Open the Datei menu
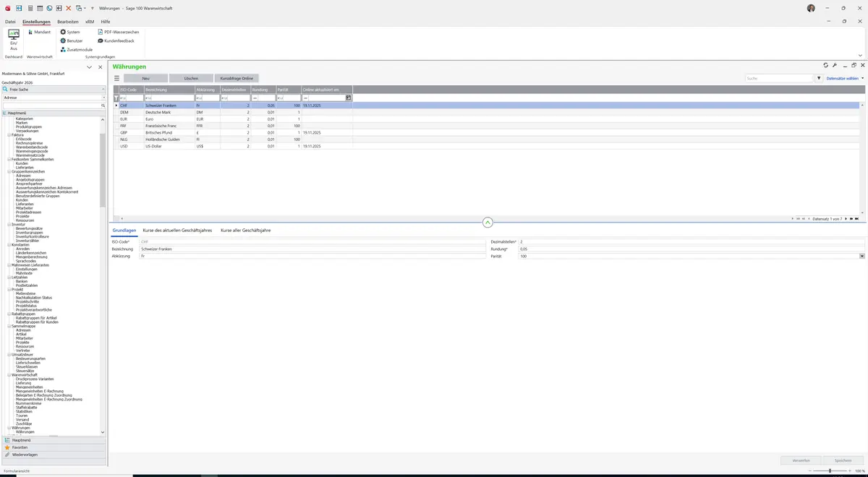The width and height of the screenshot is (868, 477). 10,22
